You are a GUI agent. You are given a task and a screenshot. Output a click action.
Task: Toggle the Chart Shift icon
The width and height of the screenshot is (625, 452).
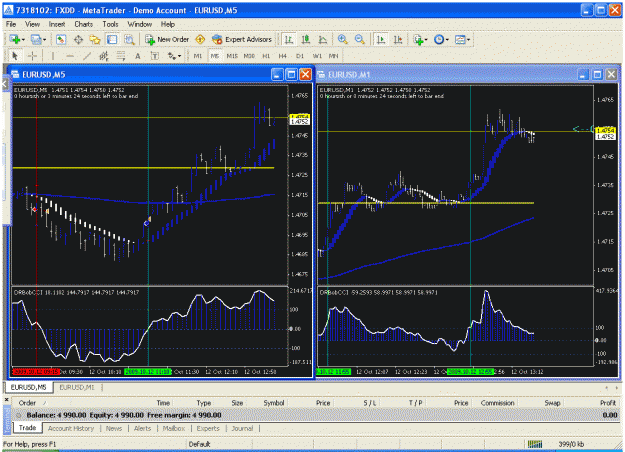398,39
